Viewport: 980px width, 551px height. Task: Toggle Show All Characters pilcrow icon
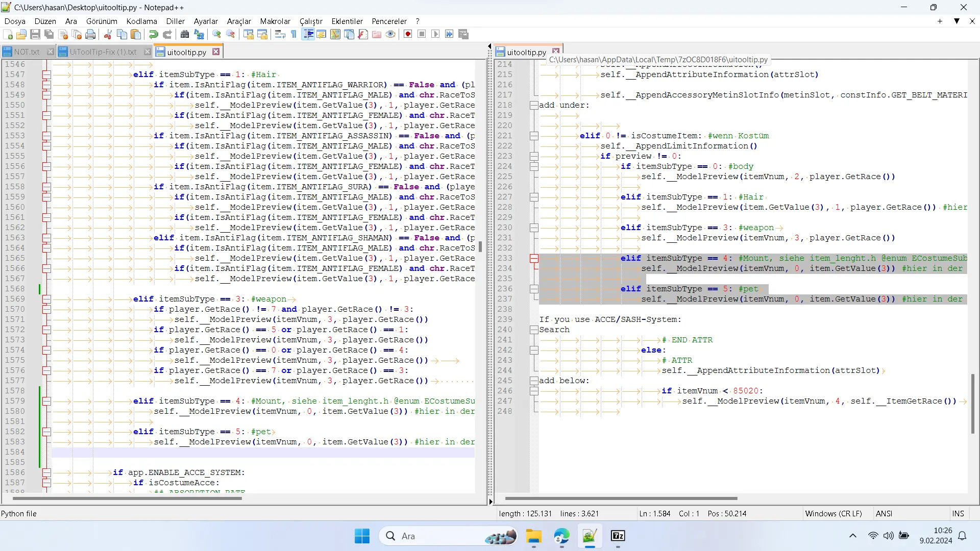[x=294, y=34]
